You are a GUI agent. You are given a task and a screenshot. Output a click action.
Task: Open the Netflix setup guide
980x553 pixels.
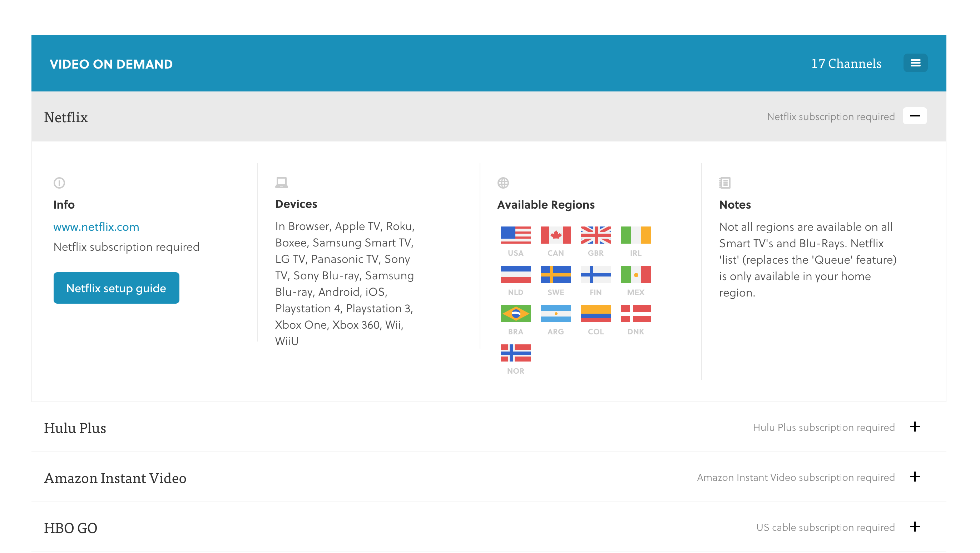tap(116, 288)
